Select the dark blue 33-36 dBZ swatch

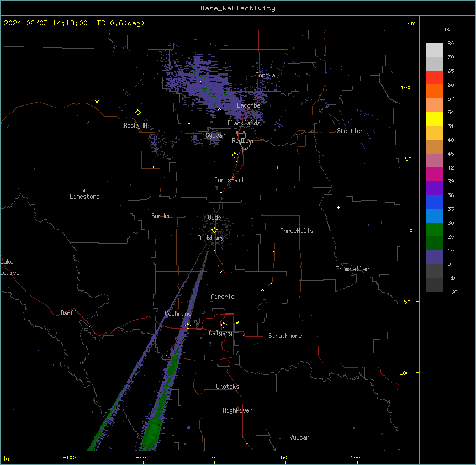coord(434,202)
